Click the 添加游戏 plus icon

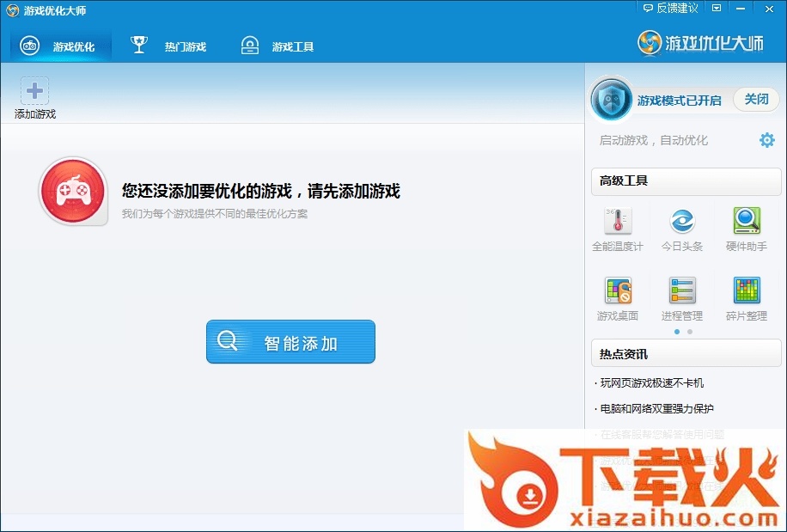pos(34,91)
